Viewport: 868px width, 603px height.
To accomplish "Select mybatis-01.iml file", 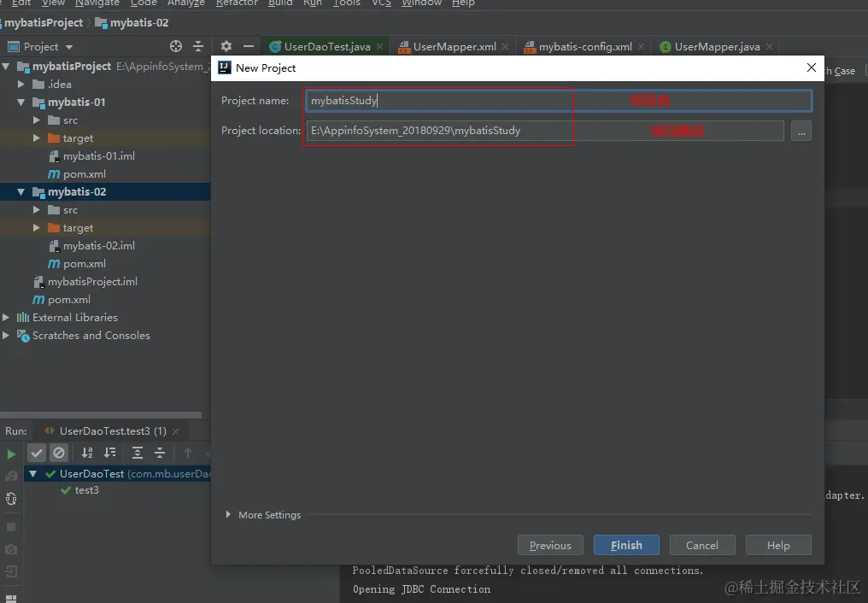I will 98,156.
